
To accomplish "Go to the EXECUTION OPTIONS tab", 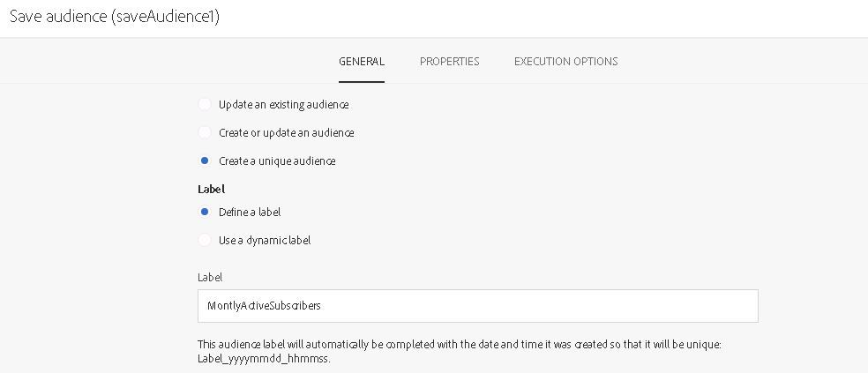I will [565, 62].
